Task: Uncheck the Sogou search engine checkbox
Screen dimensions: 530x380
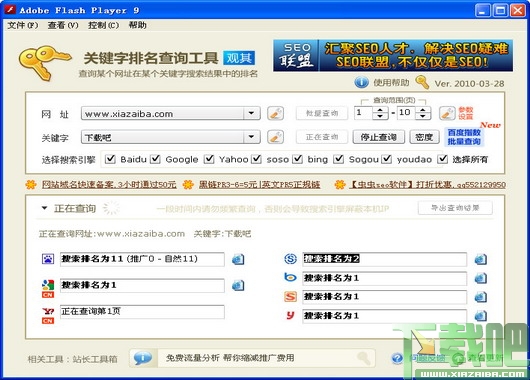Action: pos(339,159)
